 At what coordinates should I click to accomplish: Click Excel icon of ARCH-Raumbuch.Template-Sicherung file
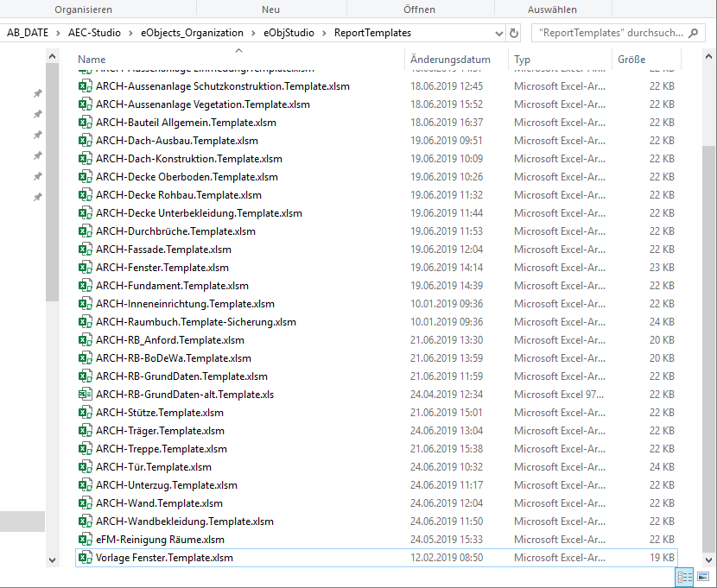pos(85,322)
